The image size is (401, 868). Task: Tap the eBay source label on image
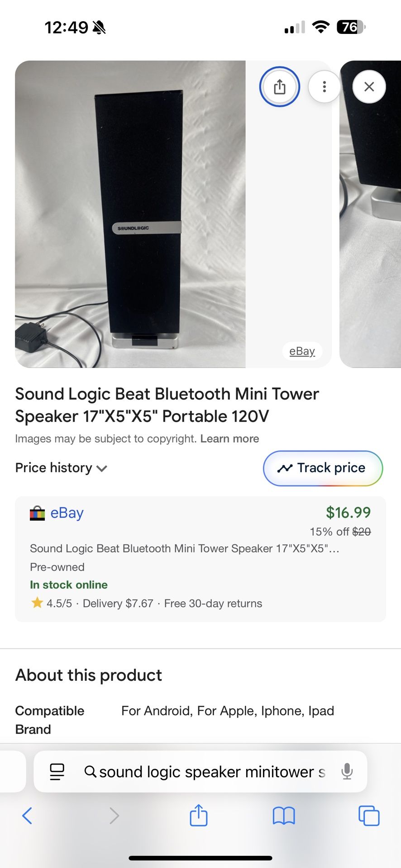pos(302,351)
